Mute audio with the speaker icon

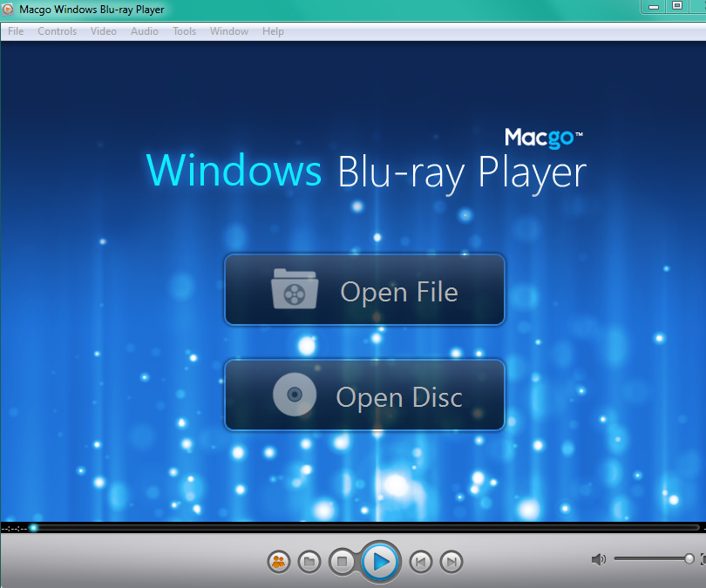pyautogui.click(x=599, y=559)
